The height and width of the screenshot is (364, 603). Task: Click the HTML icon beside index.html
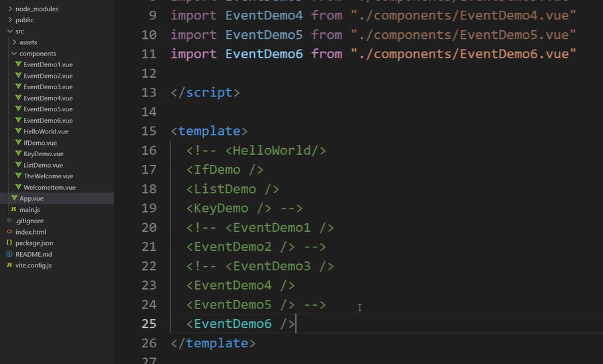click(x=9, y=231)
